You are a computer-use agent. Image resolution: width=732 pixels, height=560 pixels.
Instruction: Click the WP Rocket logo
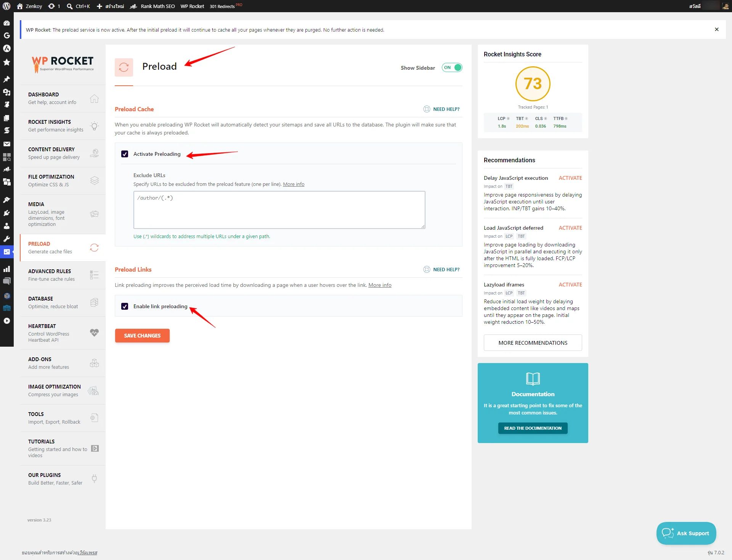(63, 64)
